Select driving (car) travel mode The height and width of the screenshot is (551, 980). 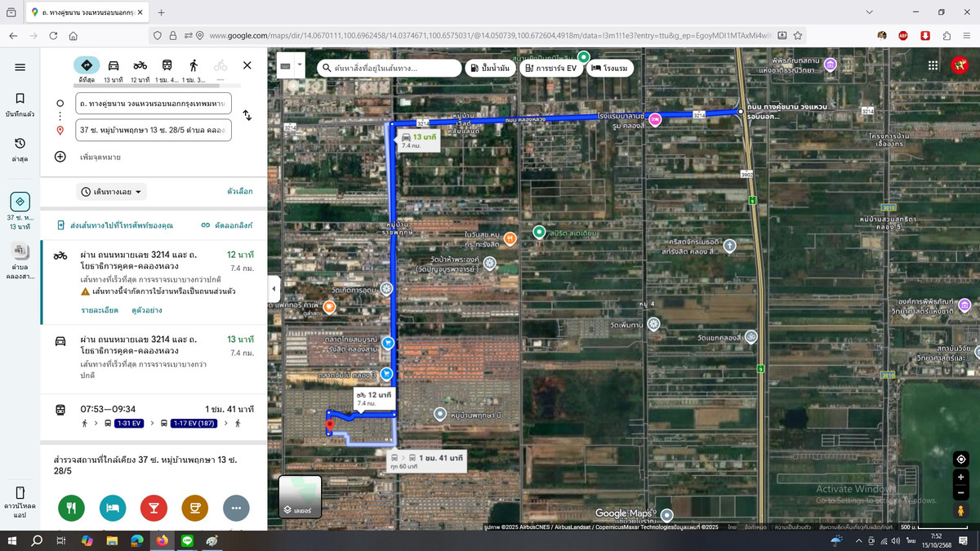pyautogui.click(x=114, y=65)
